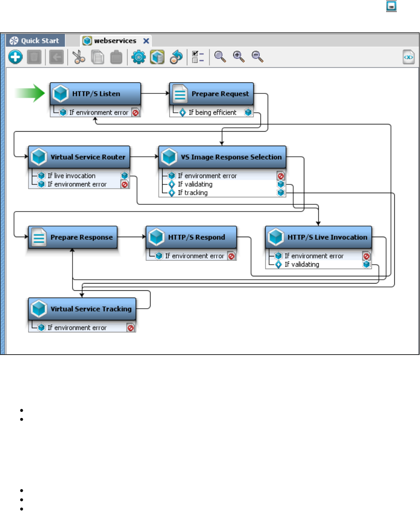The height and width of the screenshot is (511, 420).
Task: Click the blue plus Add step icon
Action: coord(15,57)
